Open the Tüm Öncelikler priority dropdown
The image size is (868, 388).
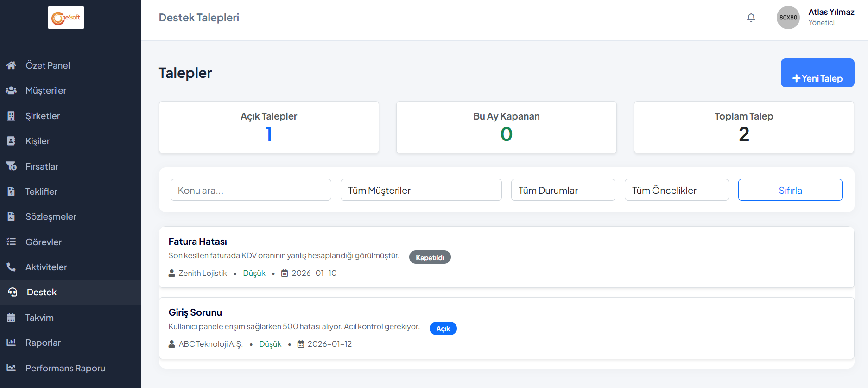click(x=676, y=190)
